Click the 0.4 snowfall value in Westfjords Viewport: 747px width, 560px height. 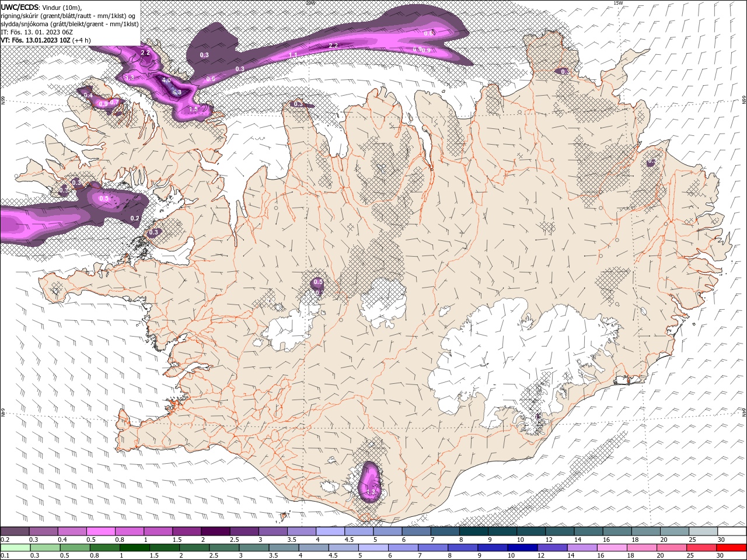coord(88,95)
